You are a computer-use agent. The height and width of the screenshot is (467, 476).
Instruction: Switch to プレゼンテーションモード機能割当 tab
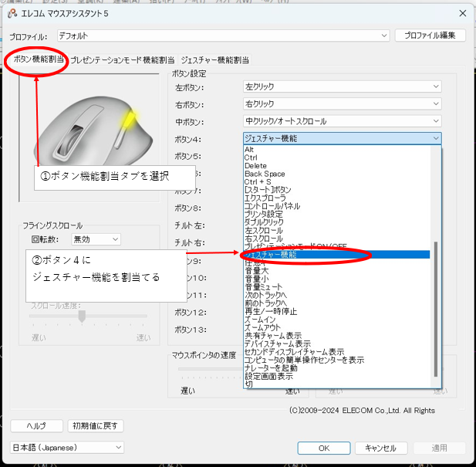click(123, 60)
